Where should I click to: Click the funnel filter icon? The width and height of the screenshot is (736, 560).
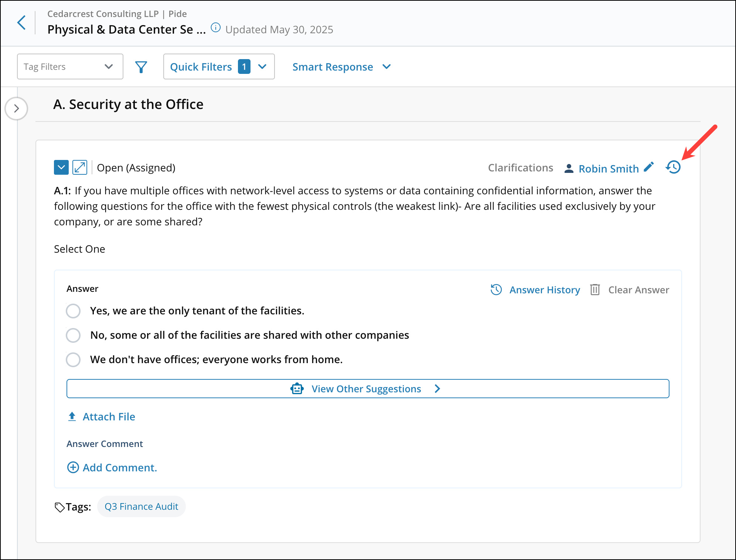141,67
